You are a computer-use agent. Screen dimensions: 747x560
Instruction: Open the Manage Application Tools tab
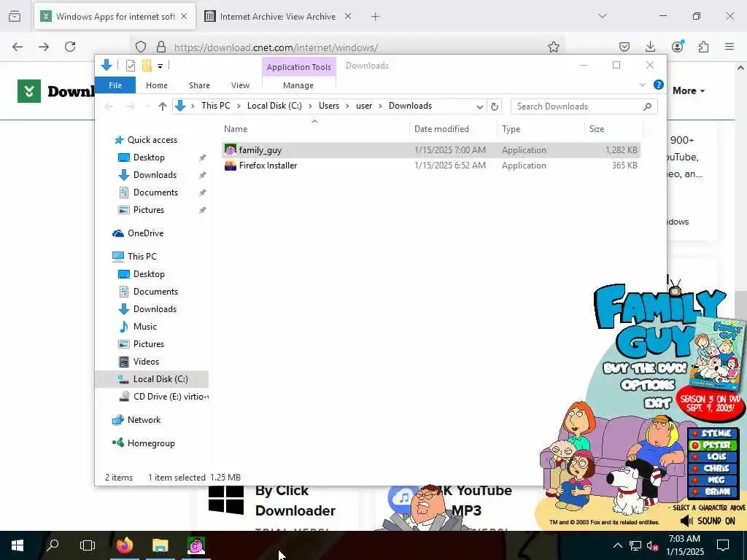click(x=298, y=85)
